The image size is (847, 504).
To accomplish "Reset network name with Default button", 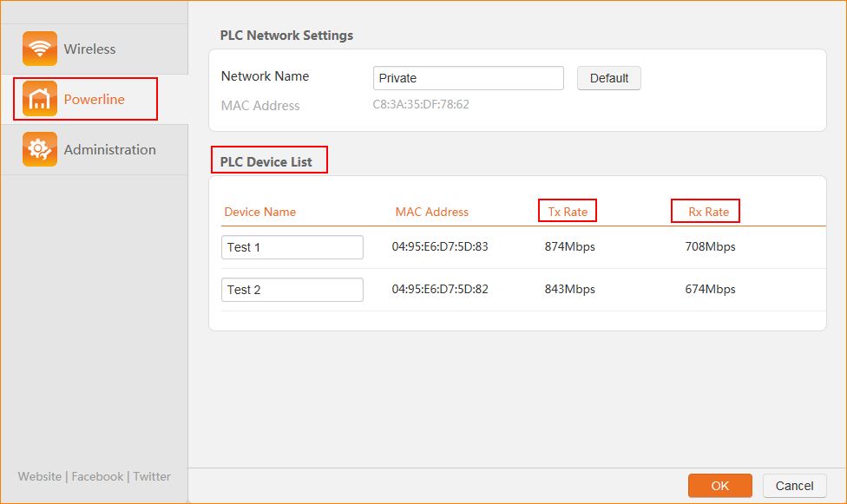I will pos(608,78).
